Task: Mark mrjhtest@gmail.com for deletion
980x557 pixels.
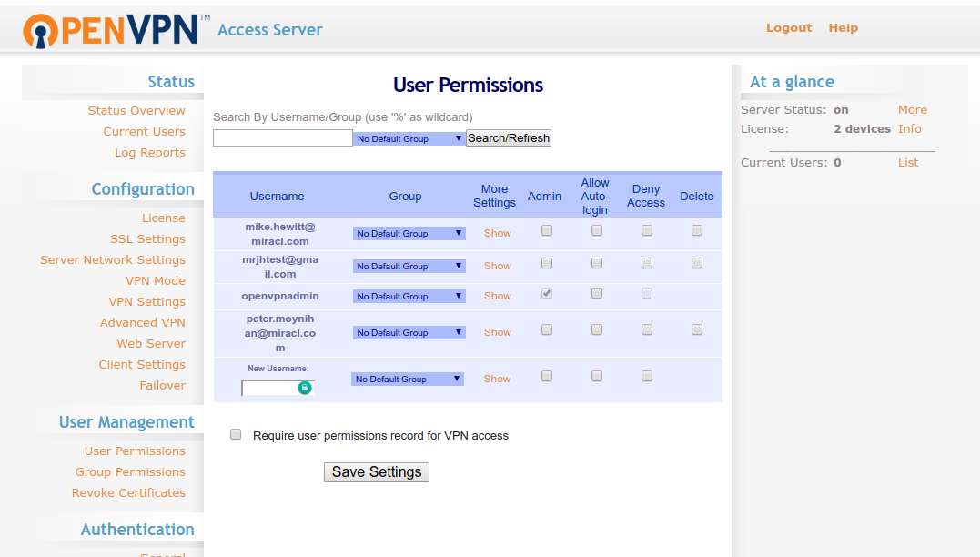Action: click(x=697, y=263)
